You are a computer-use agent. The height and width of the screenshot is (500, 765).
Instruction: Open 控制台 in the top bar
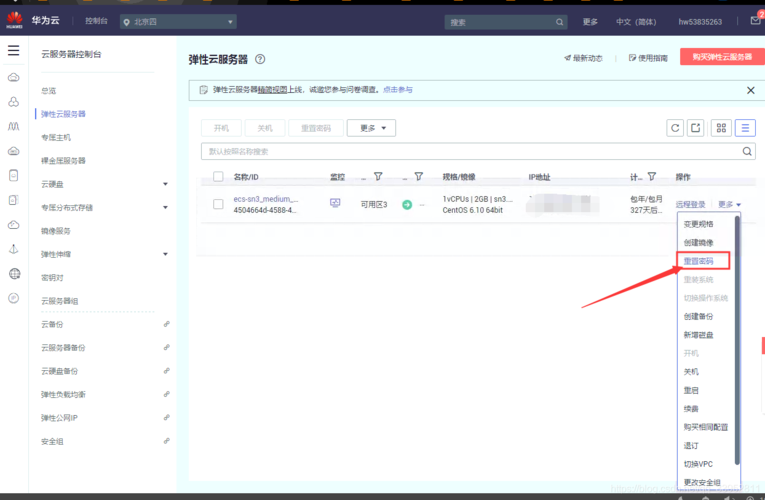click(96, 21)
